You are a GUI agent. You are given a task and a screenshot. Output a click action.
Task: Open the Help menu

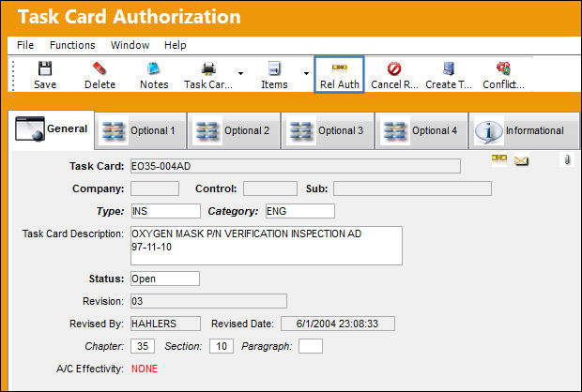pyautogui.click(x=176, y=45)
